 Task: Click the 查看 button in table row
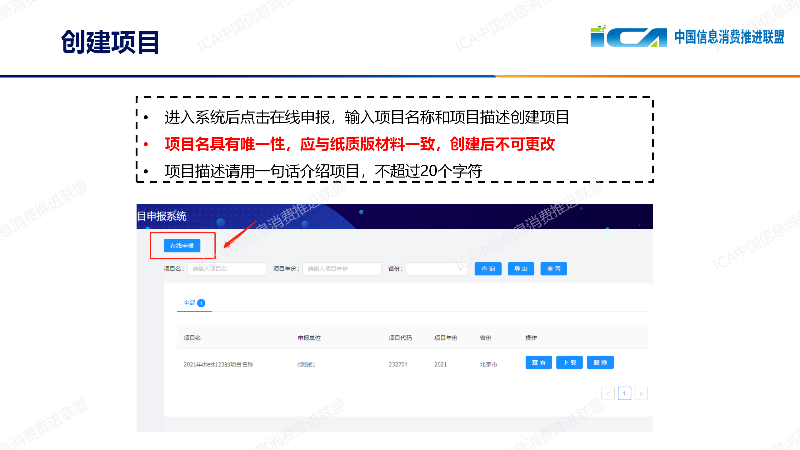click(540, 363)
